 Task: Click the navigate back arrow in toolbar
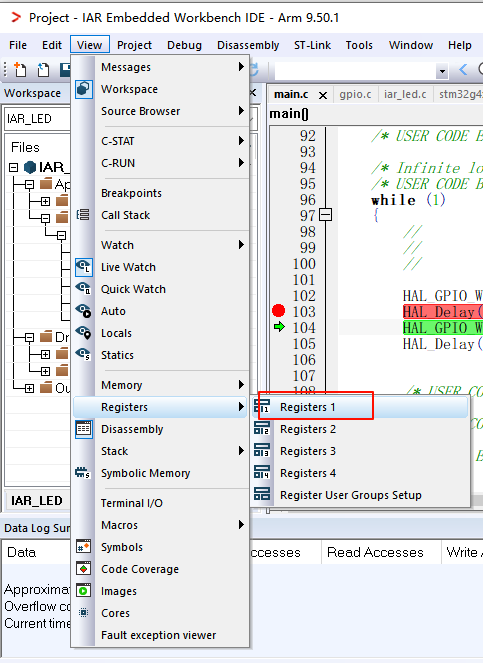point(463,69)
